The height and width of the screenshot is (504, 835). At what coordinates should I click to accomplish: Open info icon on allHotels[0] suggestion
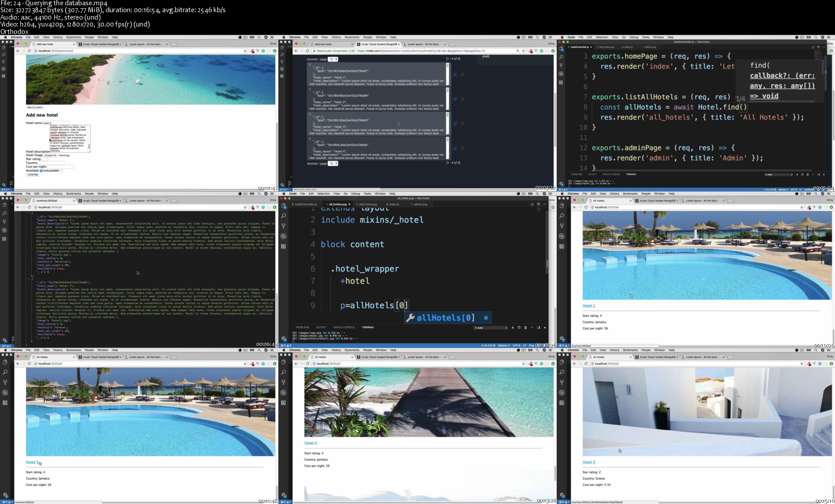(x=486, y=318)
